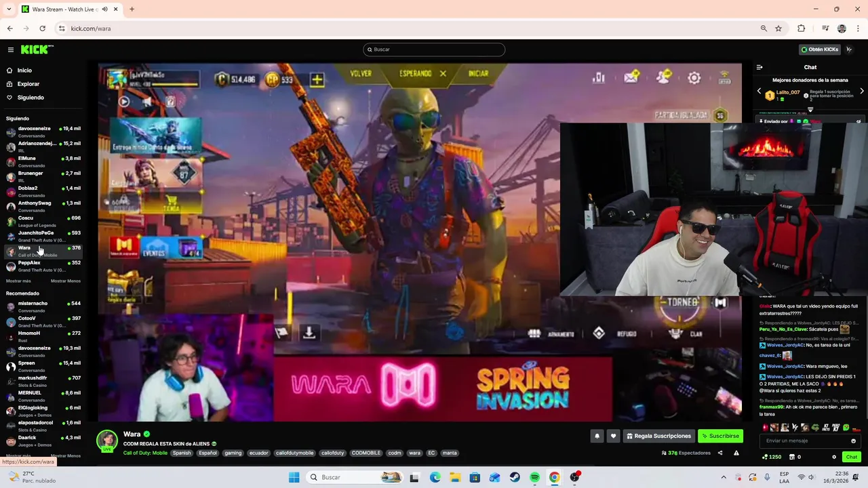Click Mostrar Menos under Siguiendo
This screenshot has width=868, height=488.
66,281
